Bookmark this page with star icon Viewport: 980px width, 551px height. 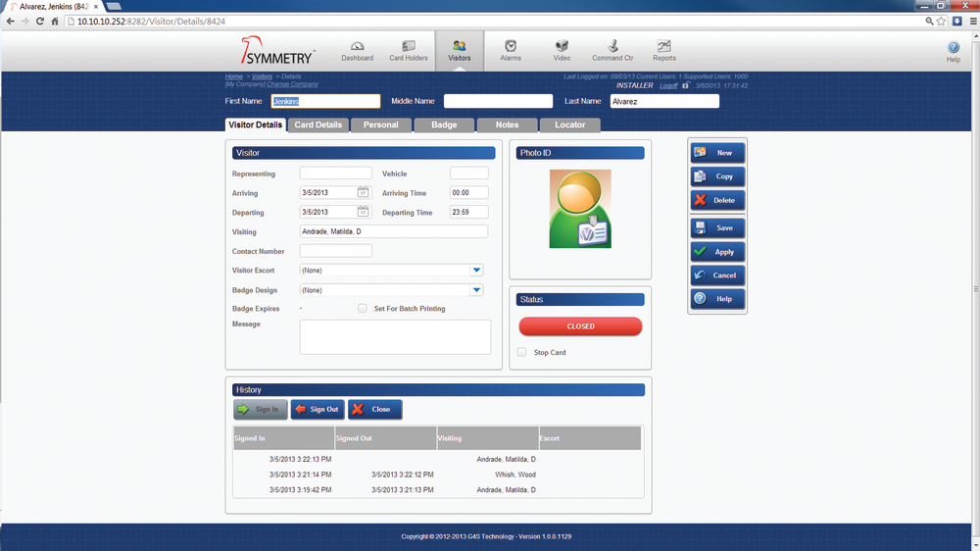point(941,22)
